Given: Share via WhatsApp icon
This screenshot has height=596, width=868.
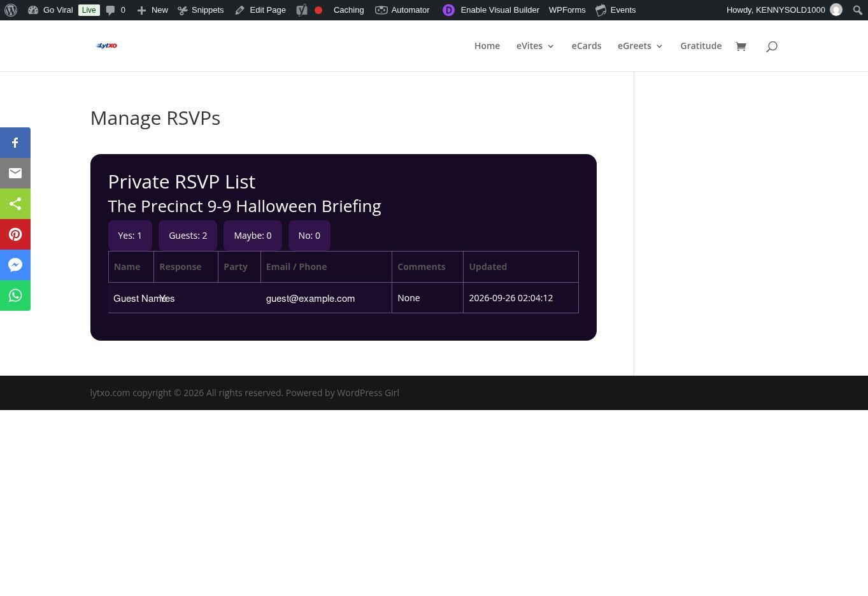Looking at the screenshot, I should (15, 295).
